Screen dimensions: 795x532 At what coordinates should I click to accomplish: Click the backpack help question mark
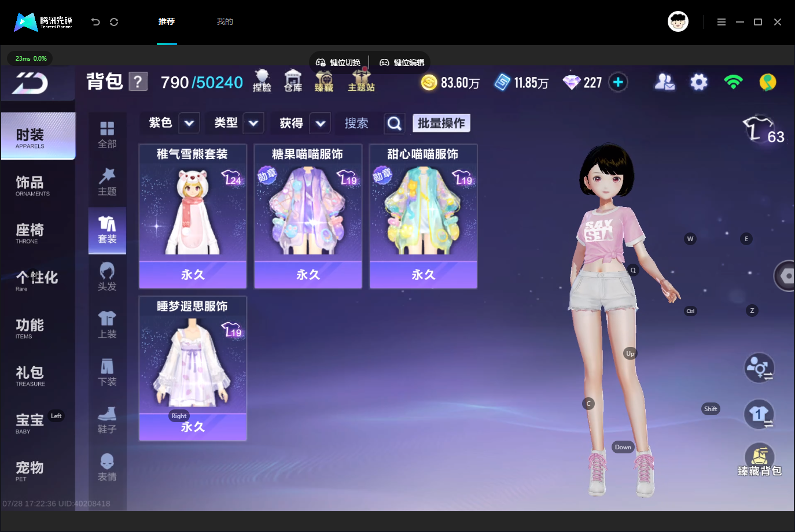138,82
